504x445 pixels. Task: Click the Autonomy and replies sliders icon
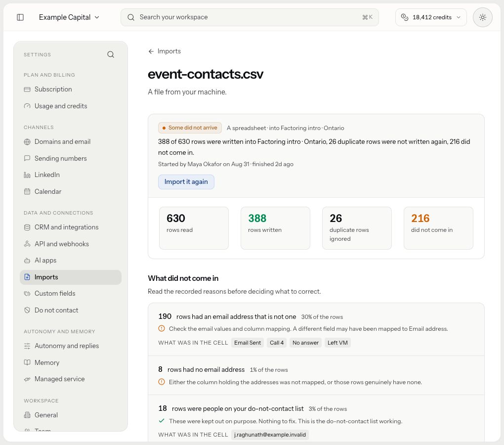coord(27,346)
